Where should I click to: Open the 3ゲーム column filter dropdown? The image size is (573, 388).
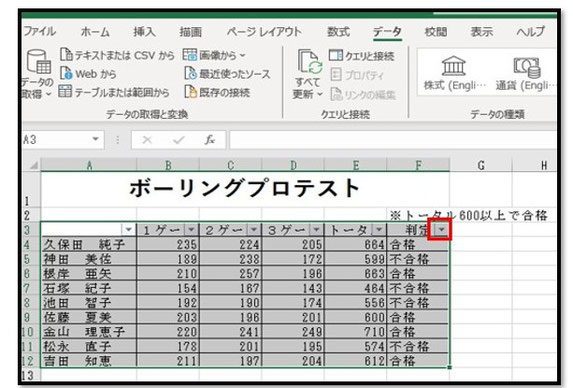[316, 229]
